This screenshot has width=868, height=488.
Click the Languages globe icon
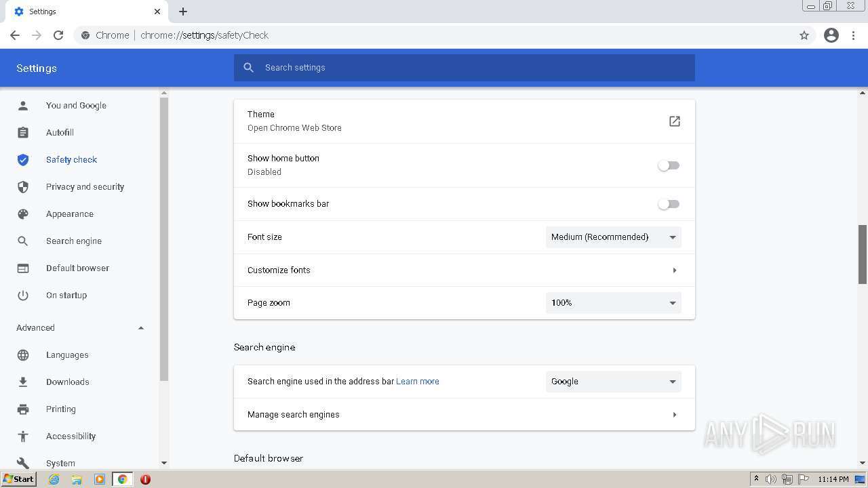[23, 355]
